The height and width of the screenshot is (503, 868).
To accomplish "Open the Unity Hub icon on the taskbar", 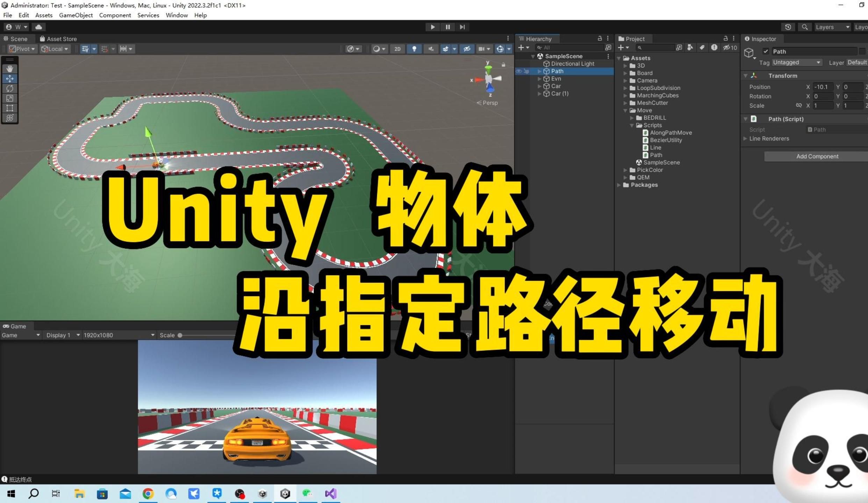I will 262,494.
